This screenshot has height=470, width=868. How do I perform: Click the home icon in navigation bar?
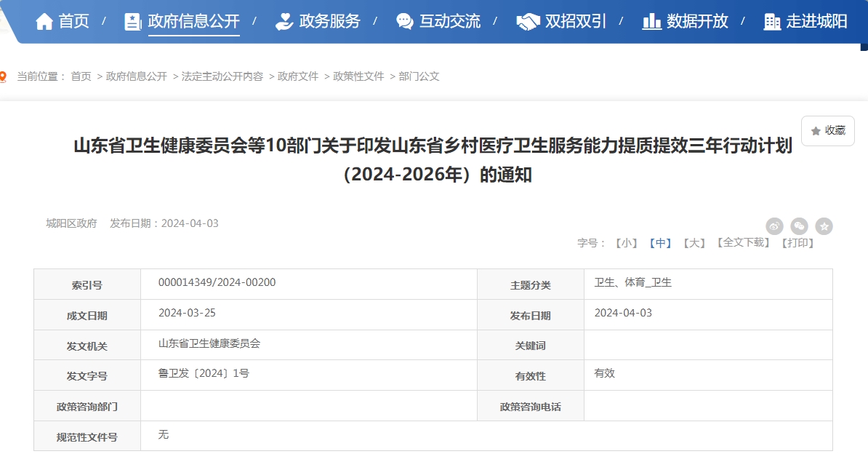(x=44, y=22)
